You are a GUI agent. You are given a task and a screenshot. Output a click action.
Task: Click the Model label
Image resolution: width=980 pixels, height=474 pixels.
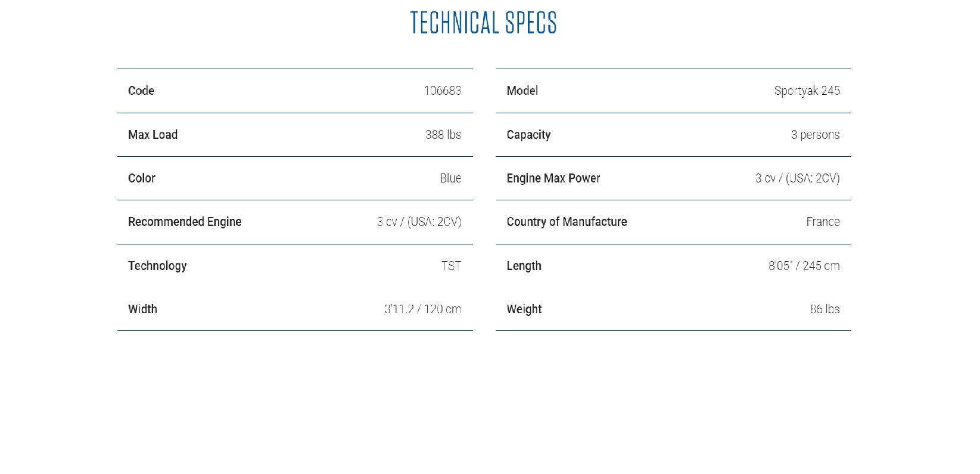coord(522,91)
